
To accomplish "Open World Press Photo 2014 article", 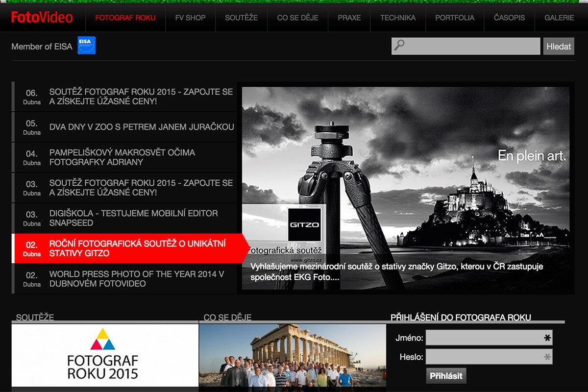I will (x=136, y=279).
